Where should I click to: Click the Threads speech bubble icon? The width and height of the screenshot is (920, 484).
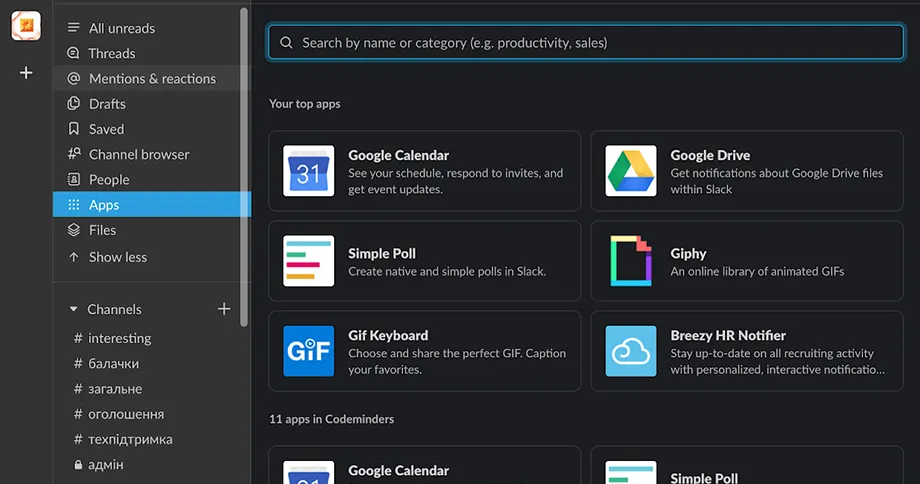pos(73,53)
